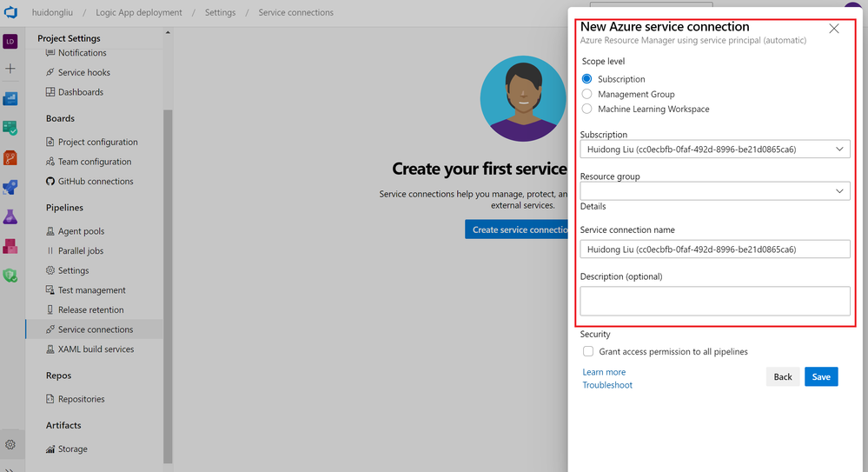868x472 pixels.
Task: Click Release retention icon
Action: 50,309
